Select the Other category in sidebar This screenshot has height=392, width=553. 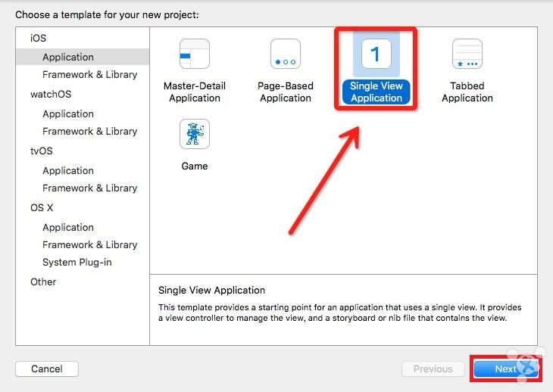43,282
